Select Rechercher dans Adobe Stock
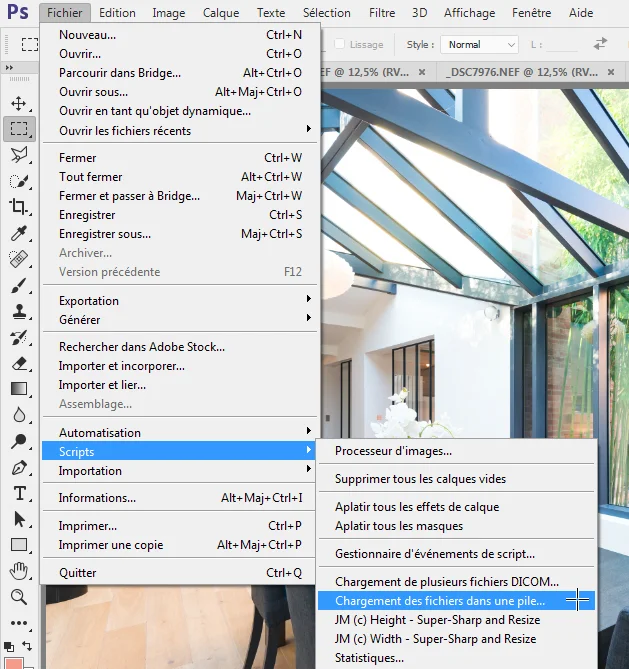 [x=179, y=347]
